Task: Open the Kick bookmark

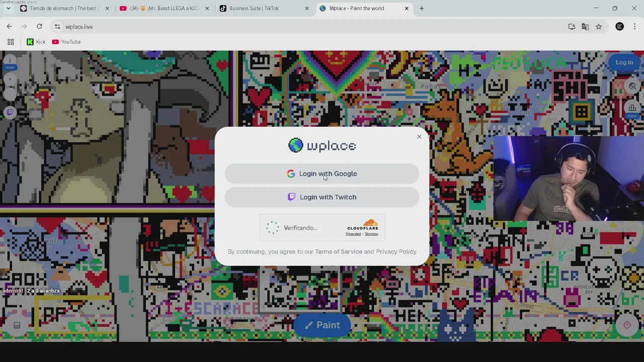Action: [36, 42]
